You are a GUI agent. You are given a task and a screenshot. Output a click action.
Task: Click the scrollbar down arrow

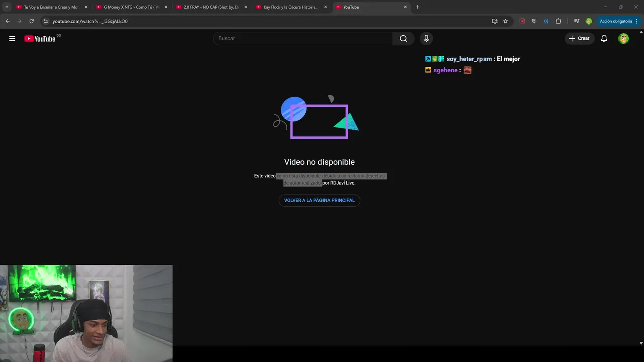641,343
